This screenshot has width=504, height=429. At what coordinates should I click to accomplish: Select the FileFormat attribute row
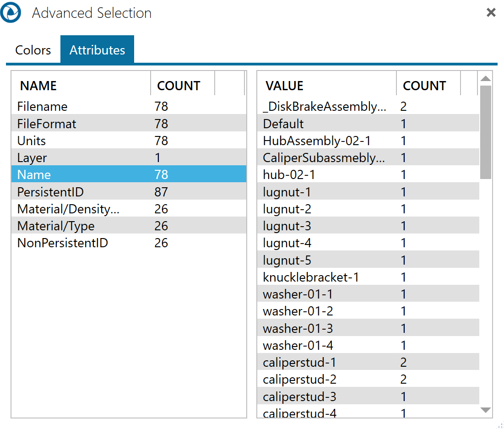(47, 124)
